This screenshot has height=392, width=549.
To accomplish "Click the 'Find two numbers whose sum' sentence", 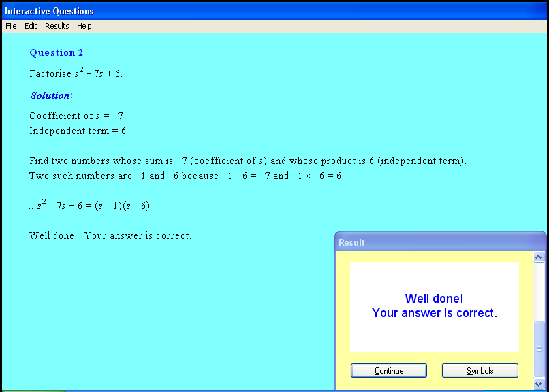I will coord(248,161).
